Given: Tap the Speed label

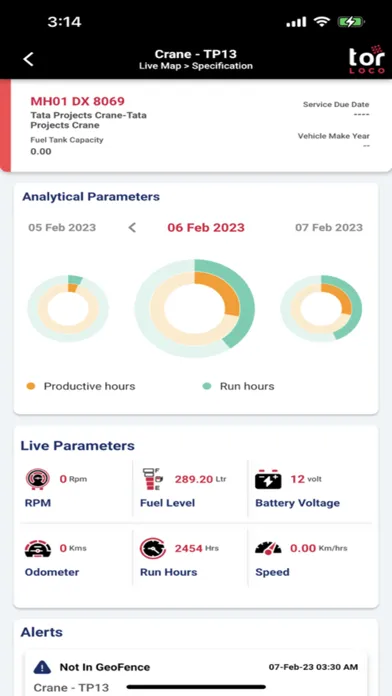Looking at the screenshot, I should (x=272, y=572).
